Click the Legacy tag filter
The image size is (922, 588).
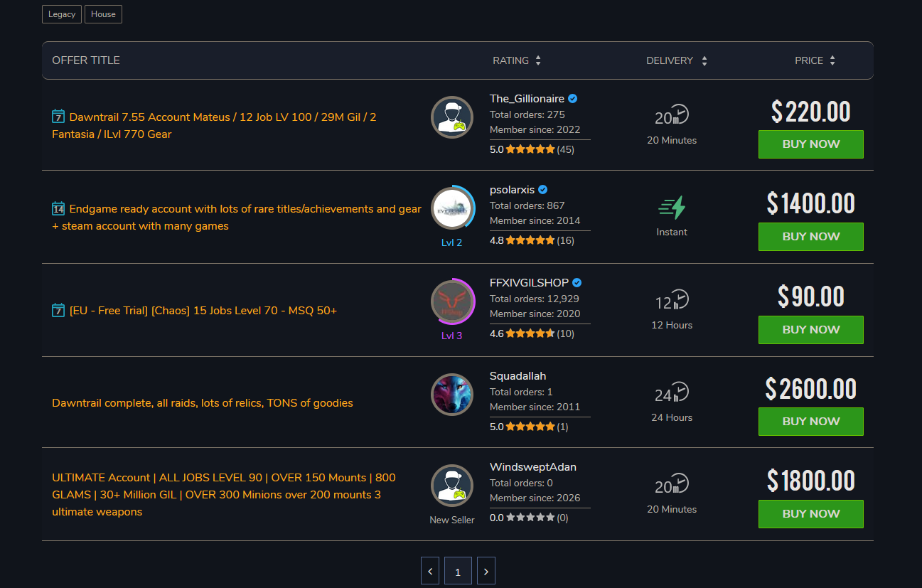pyautogui.click(x=62, y=14)
